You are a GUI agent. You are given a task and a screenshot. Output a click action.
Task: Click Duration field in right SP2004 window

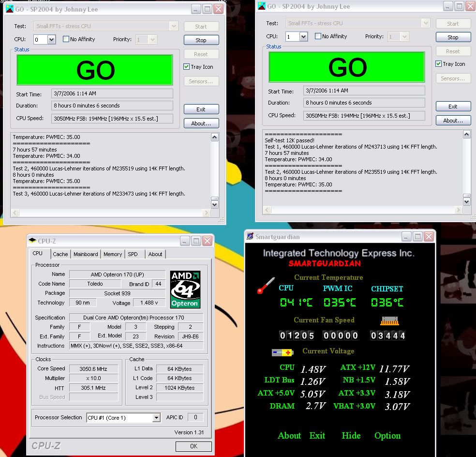(x=364, y=103)
